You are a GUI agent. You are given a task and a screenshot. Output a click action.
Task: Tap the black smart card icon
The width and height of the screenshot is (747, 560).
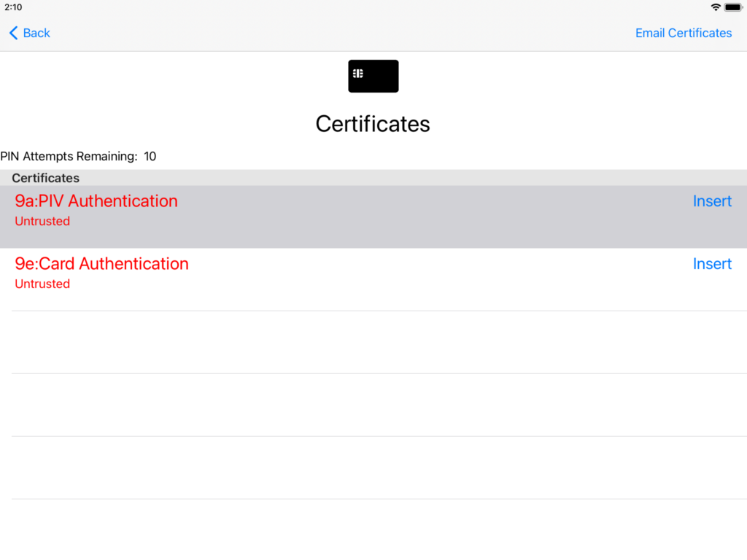coord(373,76)
